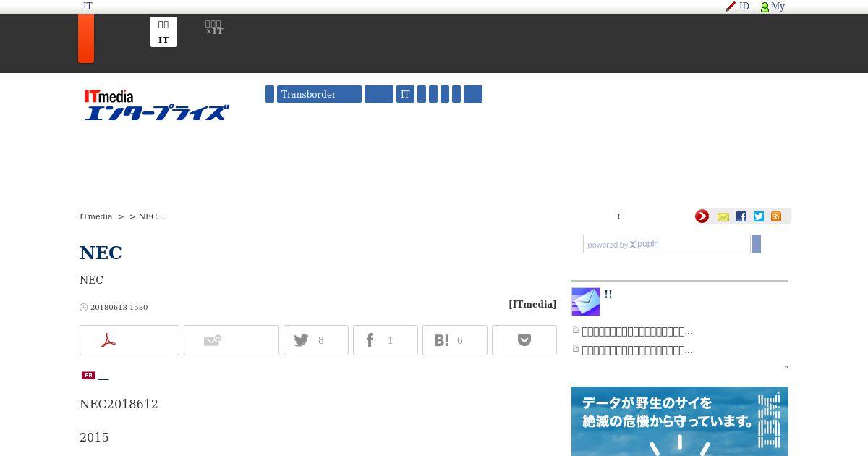This screenshot has width=868, height=456.
Task: Click the ITmedia Enterprise logo
Action: [157, 105]
